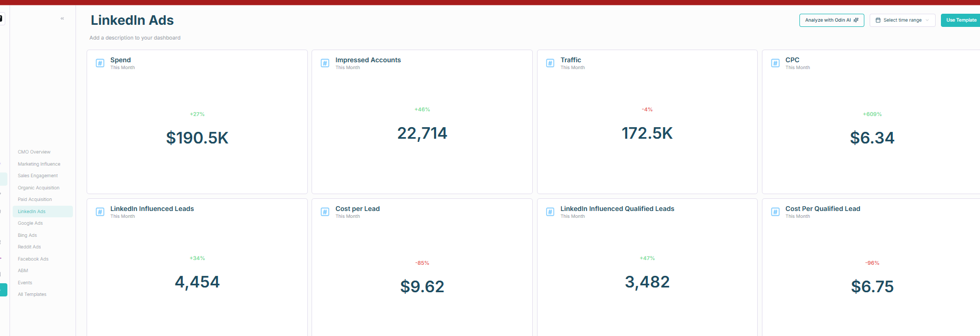This screenshot has width=980, height=336.
Task: Click the Cost per Lead card title
Action: (x=357, y=209)
